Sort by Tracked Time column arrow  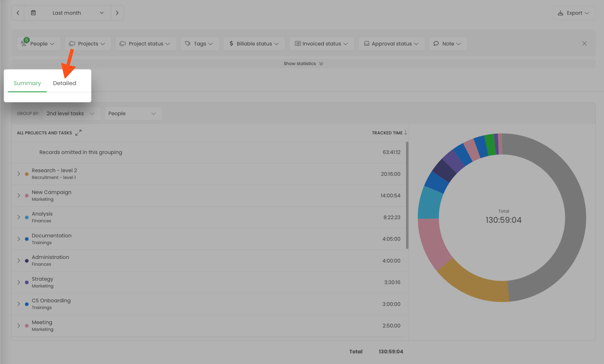point(405,133)
